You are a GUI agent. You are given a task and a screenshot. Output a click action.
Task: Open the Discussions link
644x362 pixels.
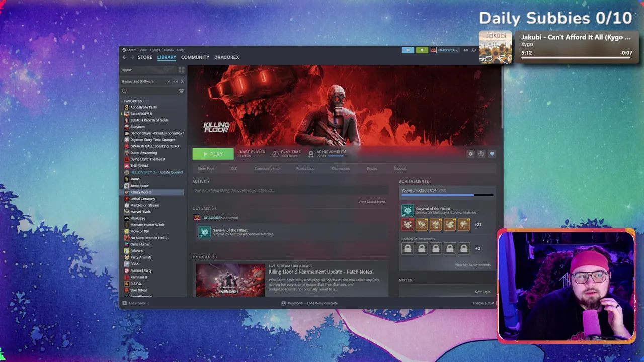click(x=341, y=168)
